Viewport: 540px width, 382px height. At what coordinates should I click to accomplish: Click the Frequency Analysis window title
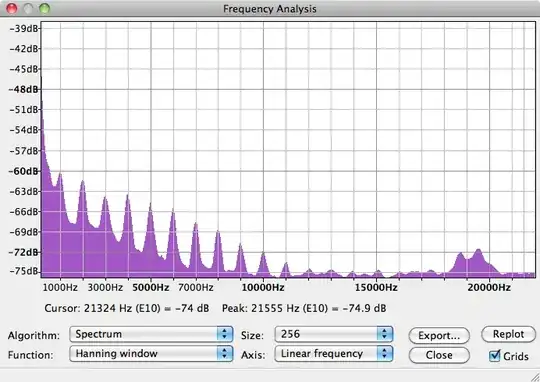coord(270,9)
